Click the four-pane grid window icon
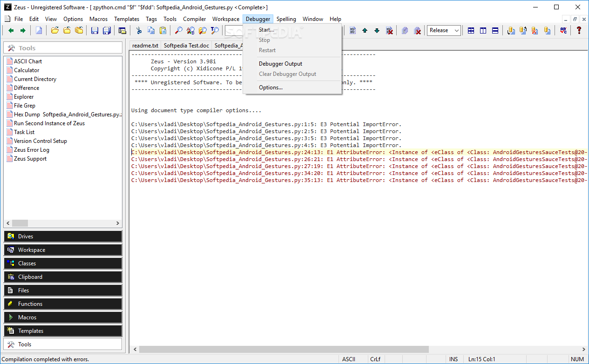The image size is (589, 364). point(471,30)
